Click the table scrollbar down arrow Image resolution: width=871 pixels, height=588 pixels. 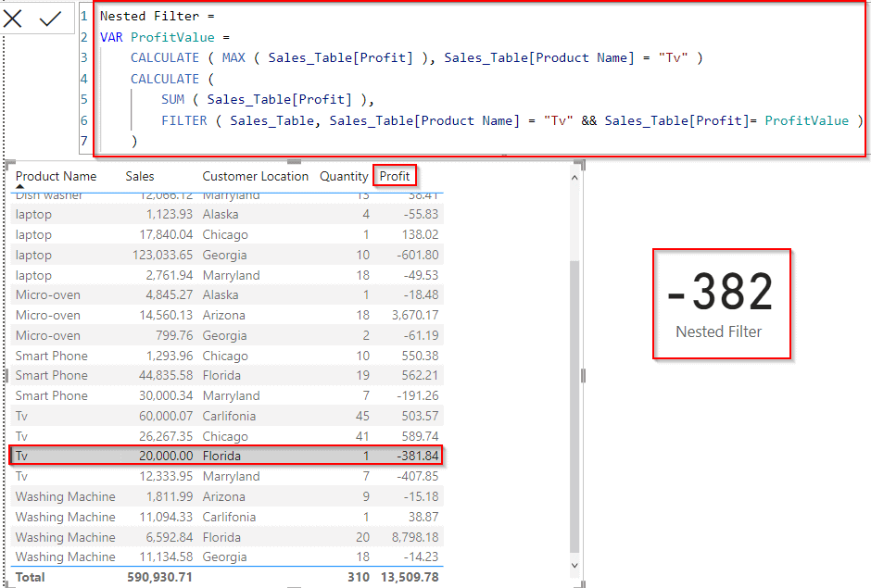[574, 565]
